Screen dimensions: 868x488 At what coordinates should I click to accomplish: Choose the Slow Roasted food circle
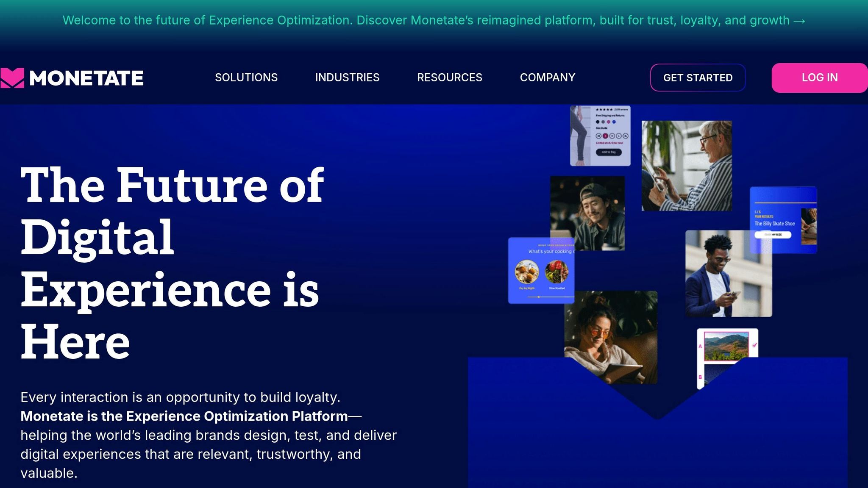[x=556, y=272]
